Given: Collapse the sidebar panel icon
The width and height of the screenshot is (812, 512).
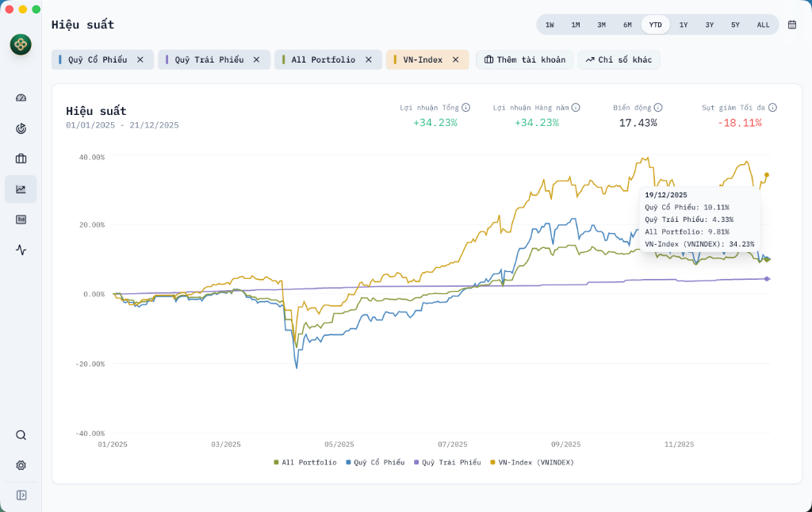Looking at the screenshot, I should point(21,495).
